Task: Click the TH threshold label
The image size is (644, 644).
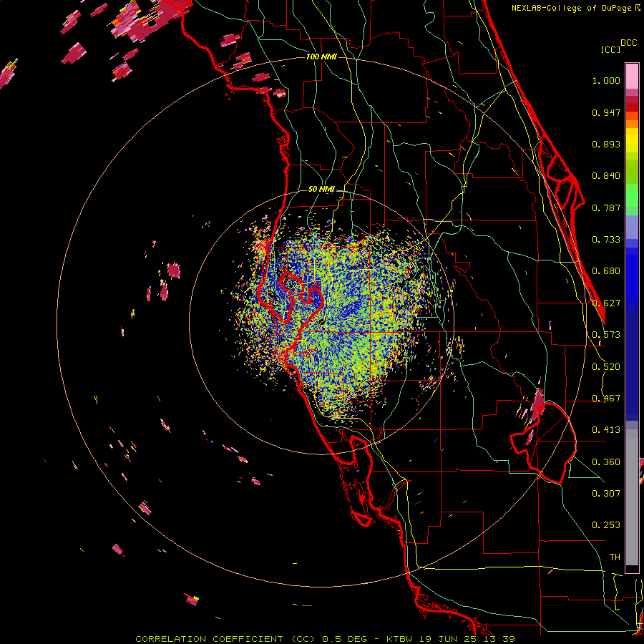Action: click(615, 557)
